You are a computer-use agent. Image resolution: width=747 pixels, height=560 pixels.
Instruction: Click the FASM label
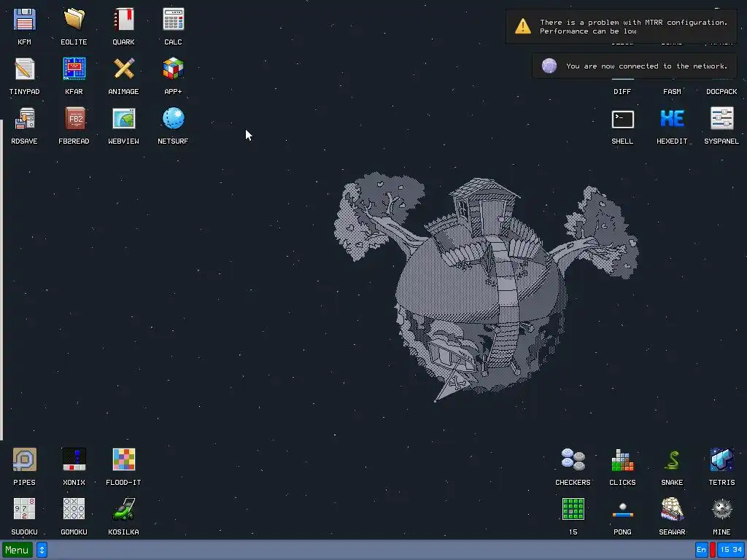point(672,91)
